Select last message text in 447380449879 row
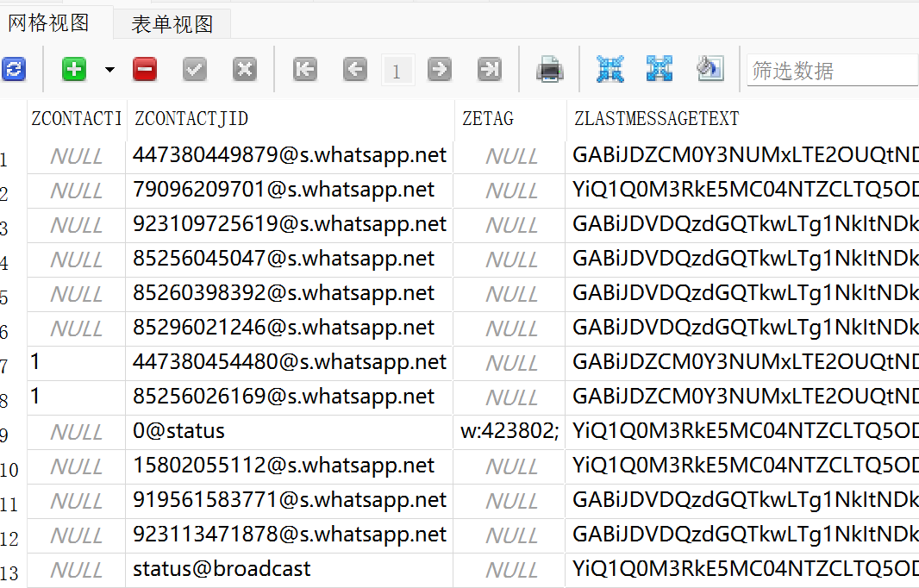 742,156
